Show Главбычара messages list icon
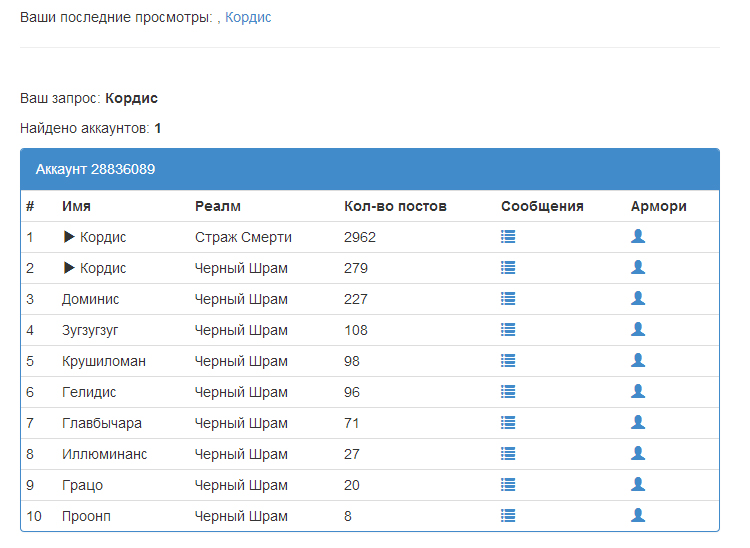The height and width of the screenshot is (548, 750). pos(508,423)
